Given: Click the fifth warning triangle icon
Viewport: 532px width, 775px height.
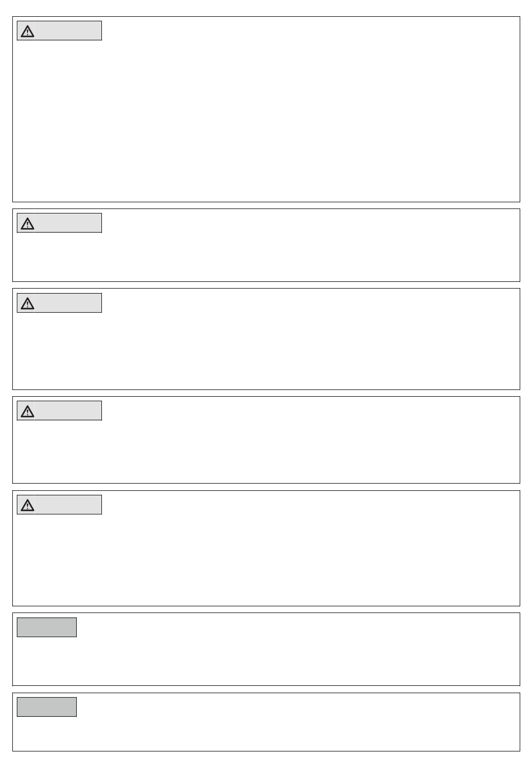Looking at the screenshot, I should tap(27, 505).
